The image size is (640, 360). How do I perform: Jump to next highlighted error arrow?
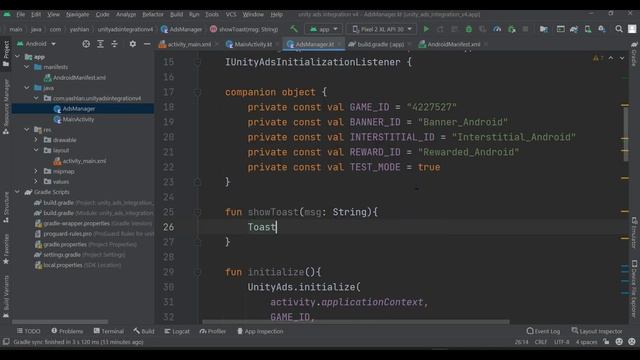(622, 58)
